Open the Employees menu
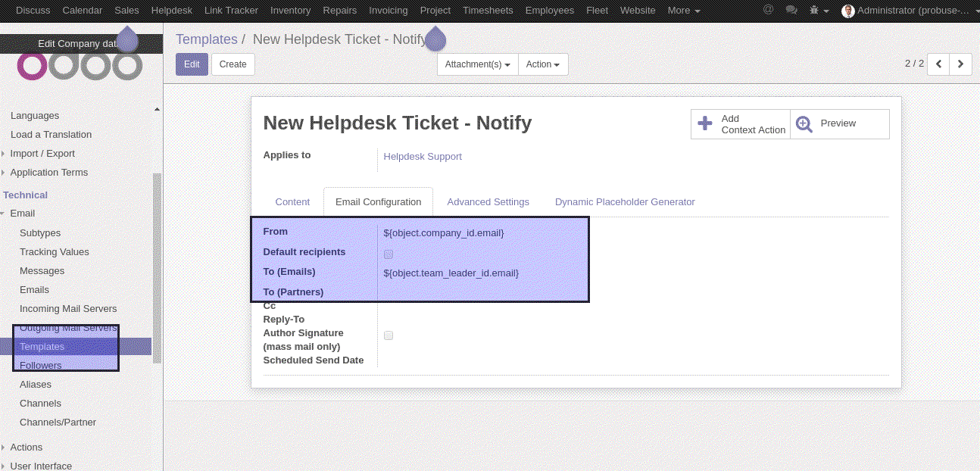This screenshot has height=471, width=980. tap(549, 11)
